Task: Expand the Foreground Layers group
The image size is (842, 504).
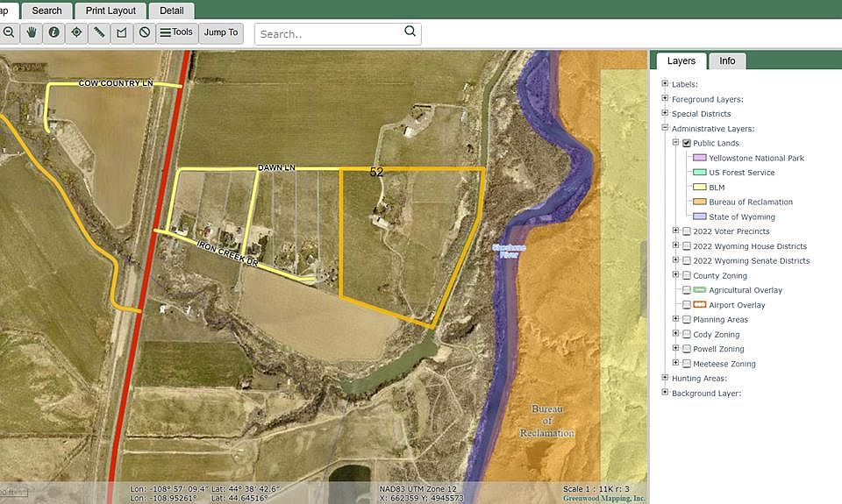Action: click(x=665, y=99)
